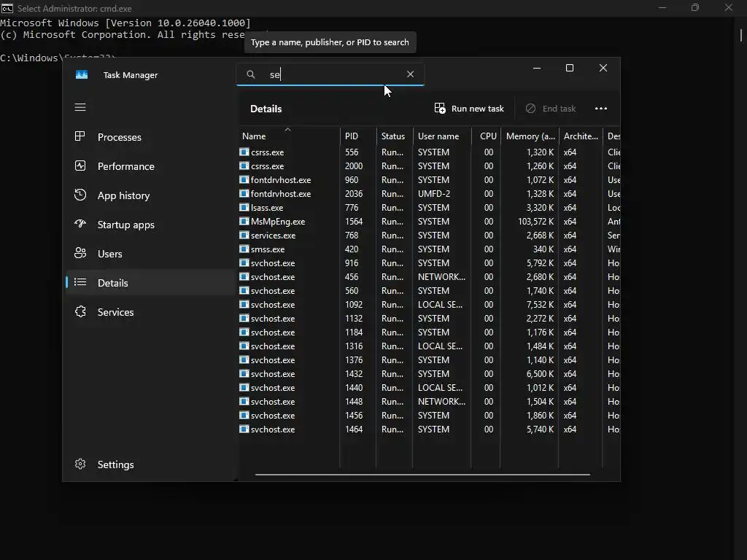Click icon of fontdrvhost.exe PID 960
The width and height of the screenshot is (747, 560).
pos(244,179)
